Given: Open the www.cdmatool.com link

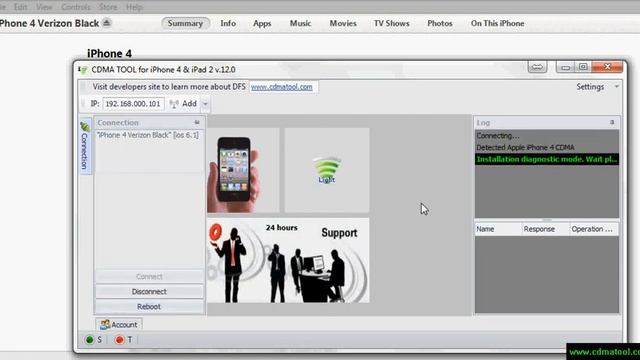Looking at the screenshot, I should click(x=282, y=87).
